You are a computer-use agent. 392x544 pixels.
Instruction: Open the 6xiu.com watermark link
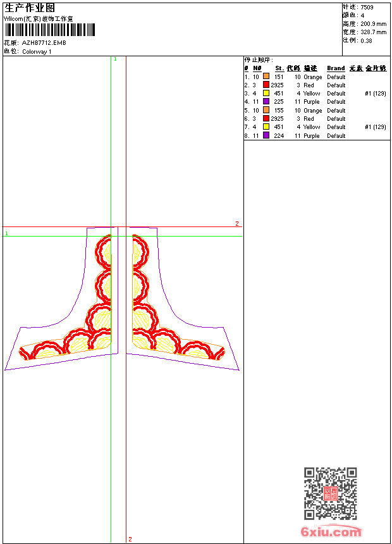[x=331, y=532]
